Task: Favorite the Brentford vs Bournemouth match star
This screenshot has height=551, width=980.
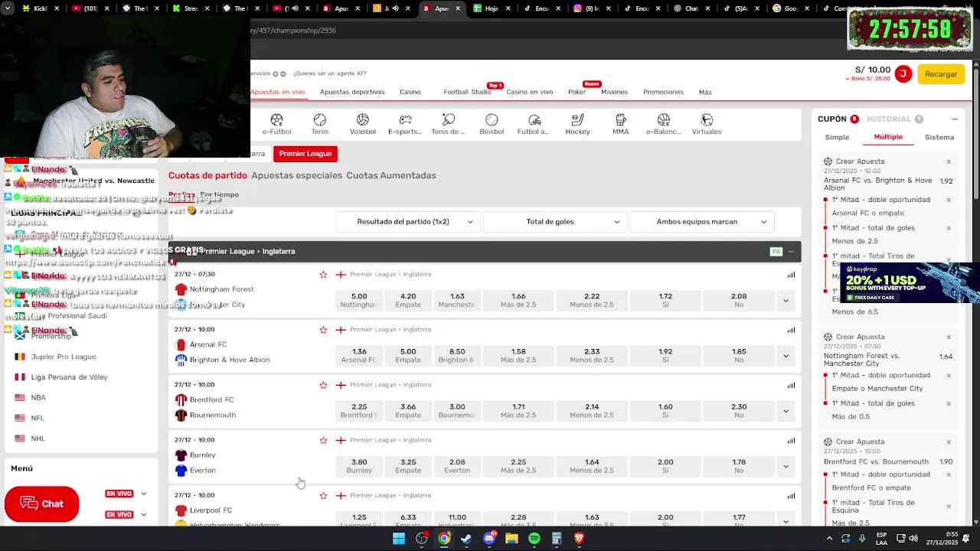Action: (323, 385)
